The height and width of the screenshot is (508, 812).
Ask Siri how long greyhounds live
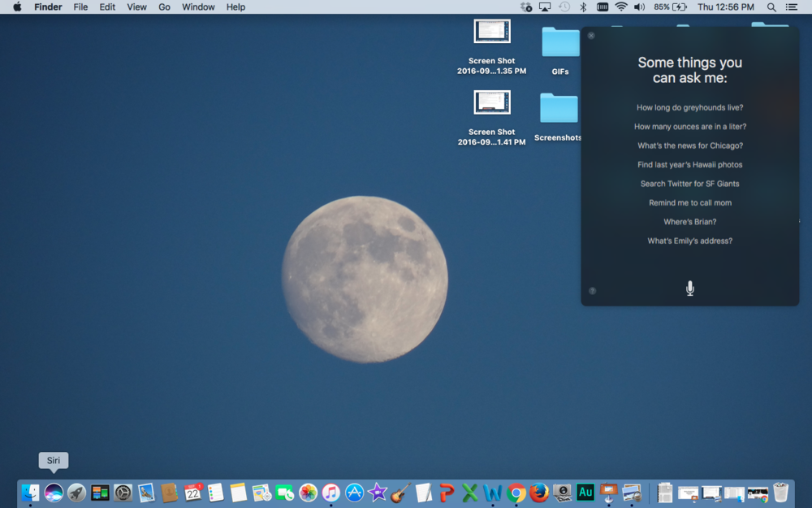pos(689,107)
